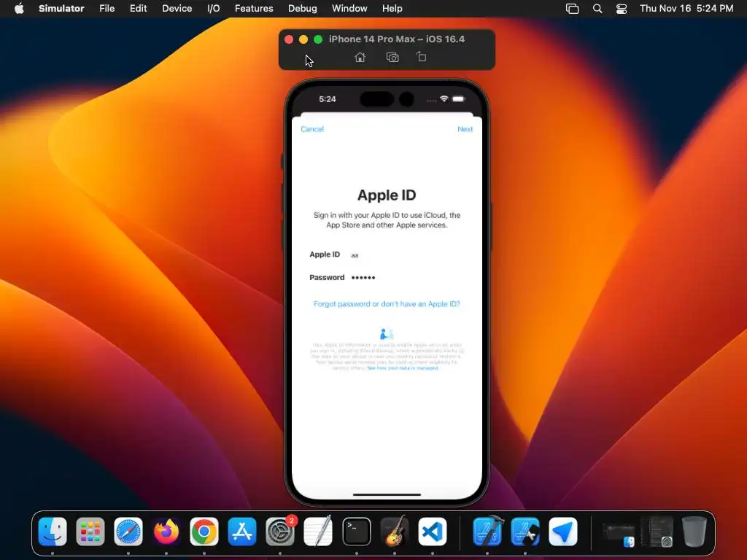
Task: Rotate the device using the rotate icon
Action: pos(421,57)
